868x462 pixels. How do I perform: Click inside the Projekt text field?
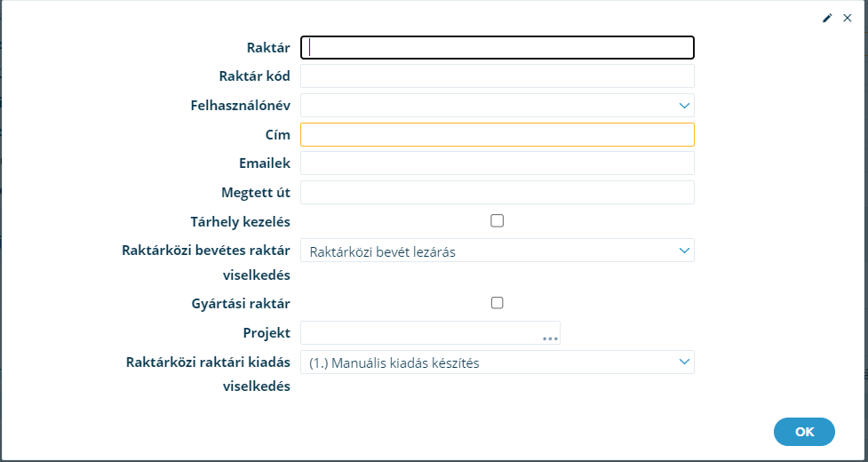(x=421, y=332)
